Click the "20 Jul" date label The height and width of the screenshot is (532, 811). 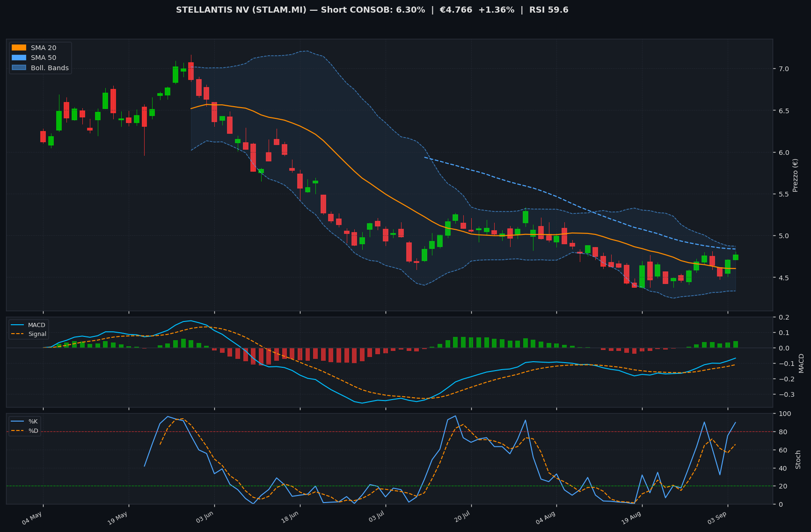[x=462, y=517]
